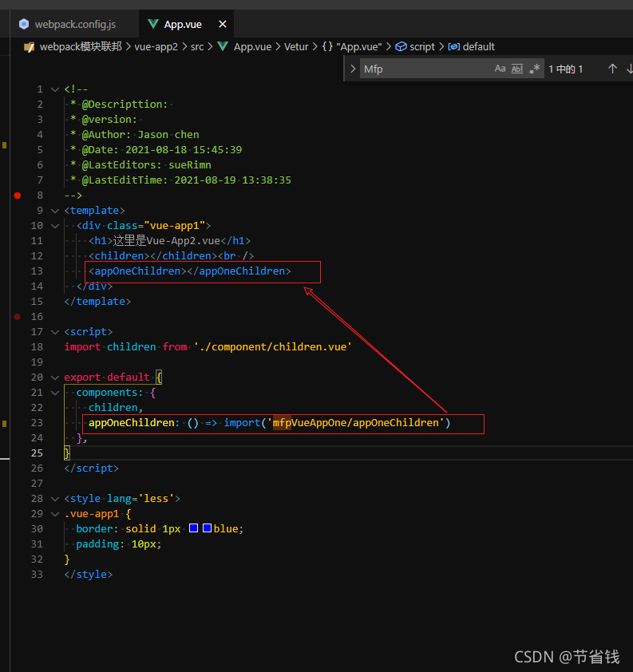This screenshot has width=633, height=672.
Task: Open the src breadcrumb folder
Action: click(197, 47)
